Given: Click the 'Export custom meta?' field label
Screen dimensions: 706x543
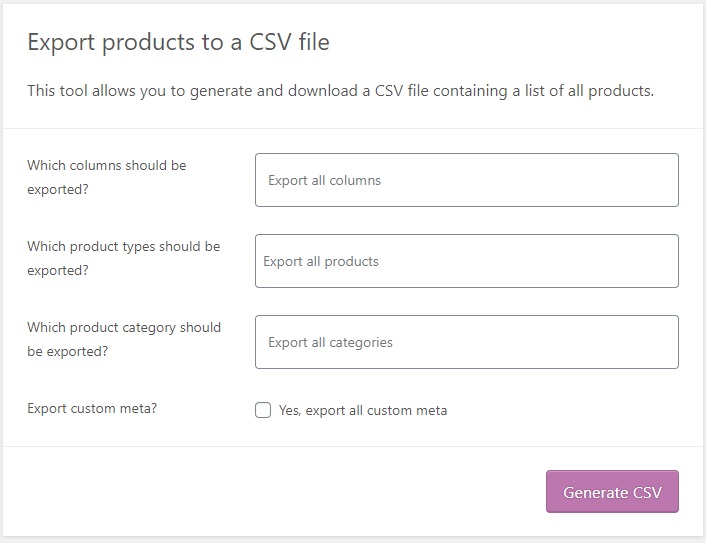Looking at the screenshot, I should (x=92, y=408).
